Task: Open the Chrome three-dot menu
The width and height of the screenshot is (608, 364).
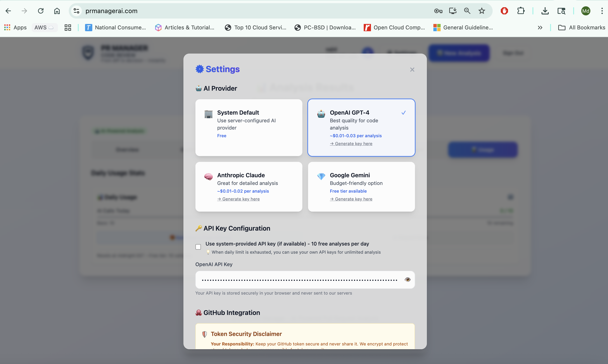Action: pyautogui.click(x=602, y=11)
